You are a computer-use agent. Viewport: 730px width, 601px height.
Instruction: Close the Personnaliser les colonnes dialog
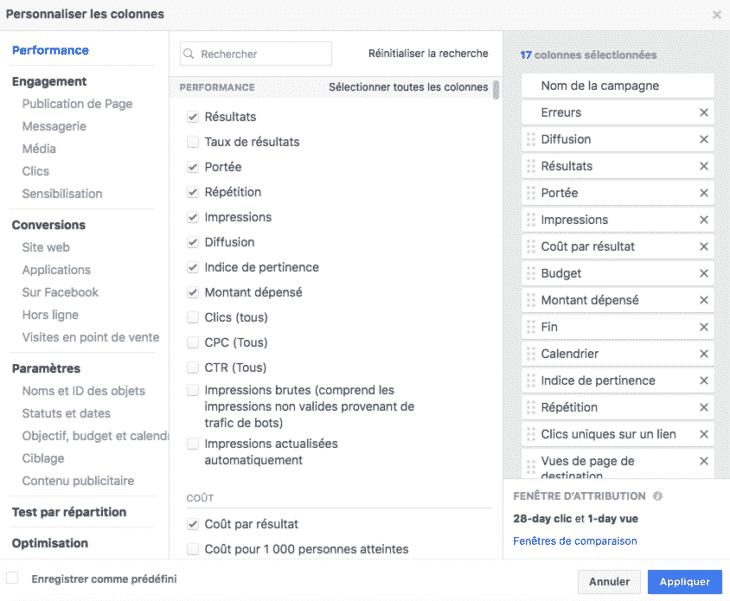coord(716,15)
